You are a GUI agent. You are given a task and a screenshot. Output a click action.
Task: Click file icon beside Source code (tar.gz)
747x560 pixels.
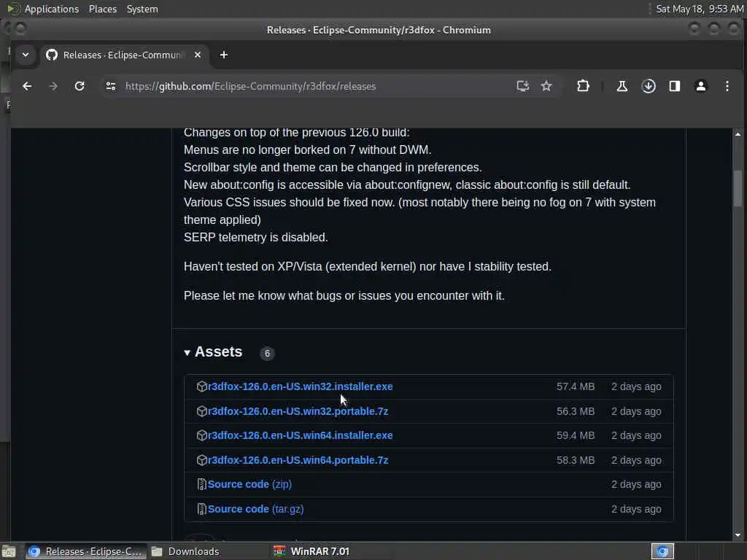(x=201, y=509)
